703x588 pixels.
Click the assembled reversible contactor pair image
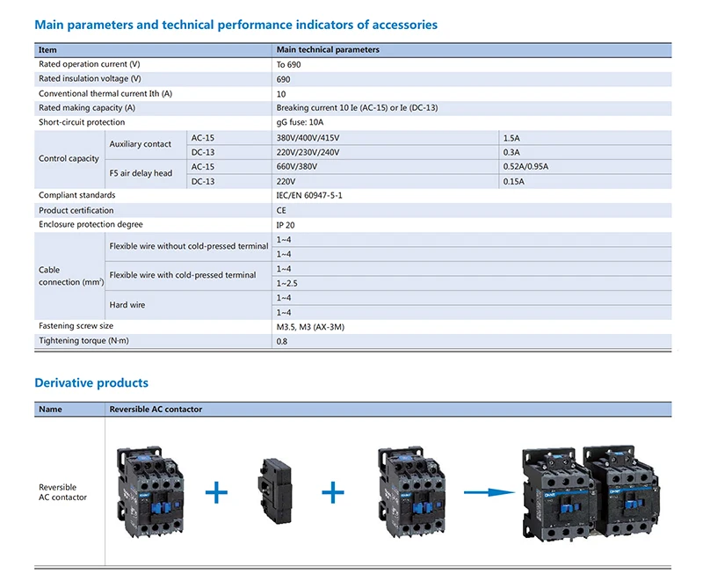tap(591, 493)
